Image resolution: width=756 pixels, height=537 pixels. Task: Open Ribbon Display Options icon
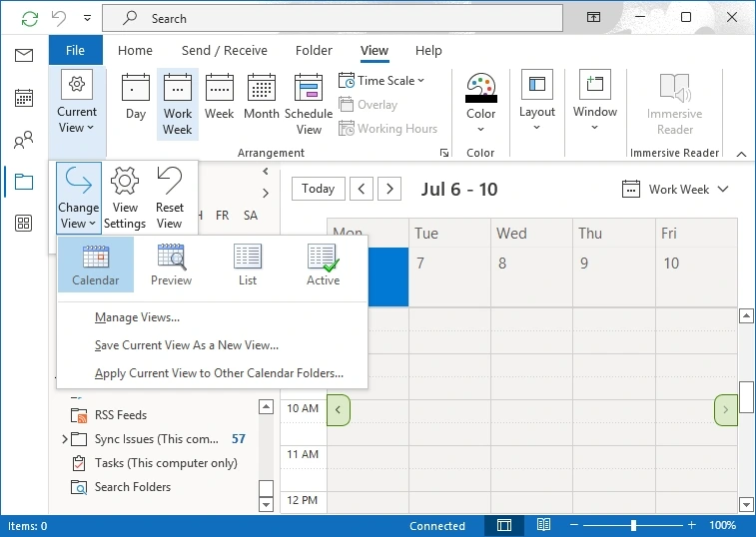click(x=593, y=17)
